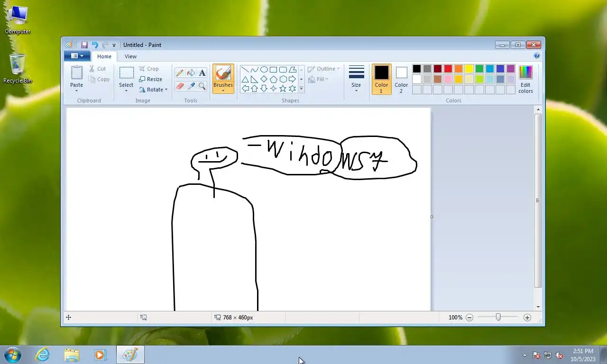Choose the Four-point star shape
Viewport: 607px width, 364px height.
pos(274,89)
